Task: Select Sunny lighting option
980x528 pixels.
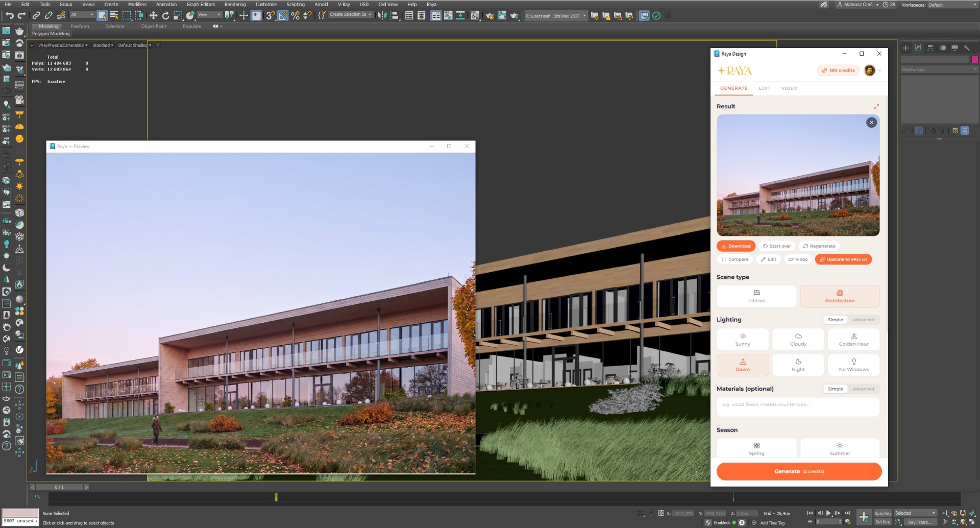Action: tap(743, 340)
